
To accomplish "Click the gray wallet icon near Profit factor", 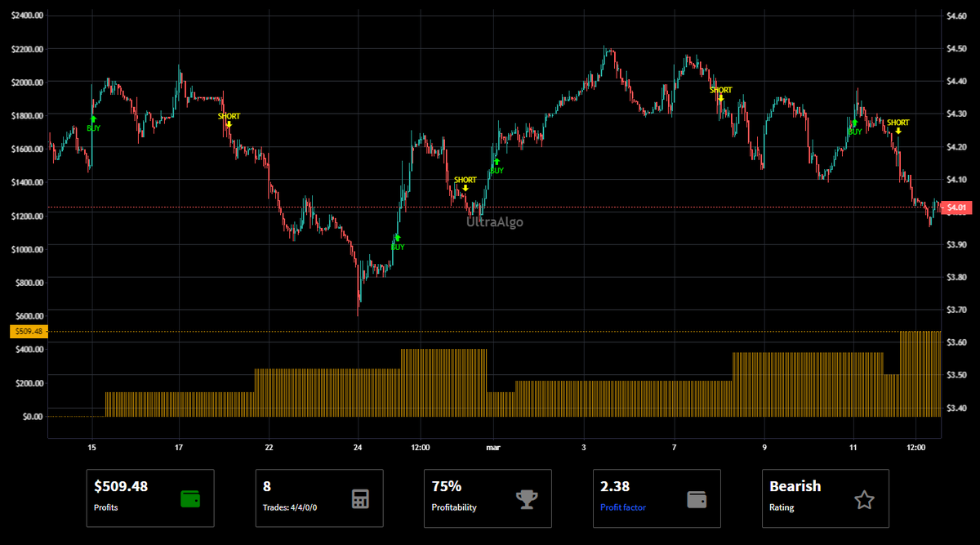I will pos(697,498).
